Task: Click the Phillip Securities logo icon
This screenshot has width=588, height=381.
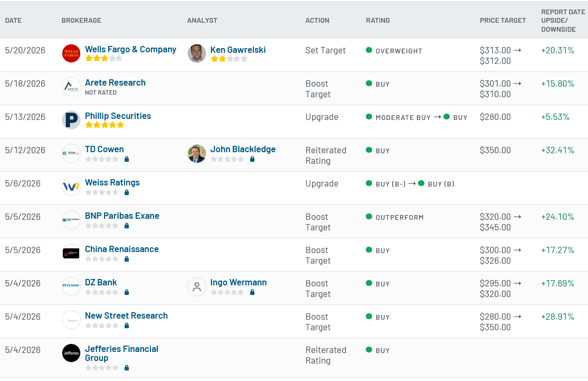Action: point(71,120)
